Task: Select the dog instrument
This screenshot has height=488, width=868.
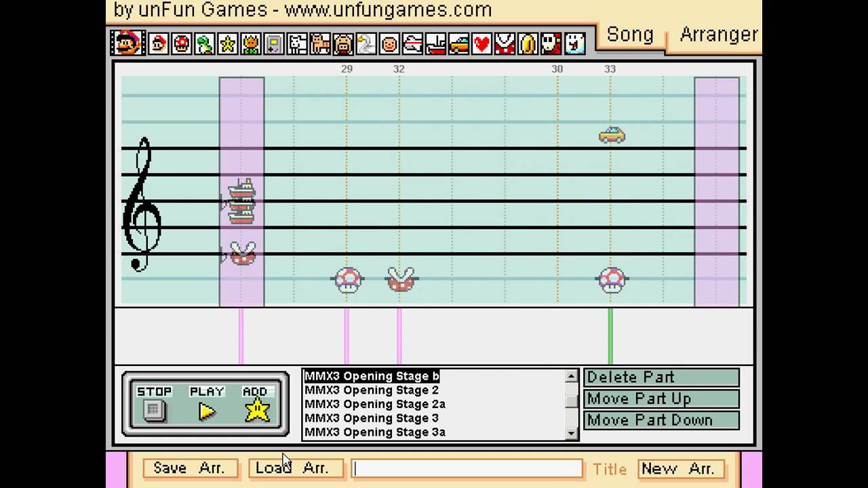Action: click(297, 45)
